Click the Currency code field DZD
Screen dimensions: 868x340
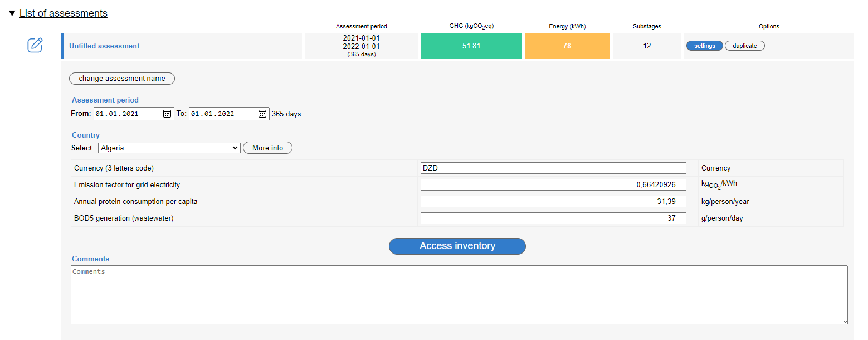[553, 168]
